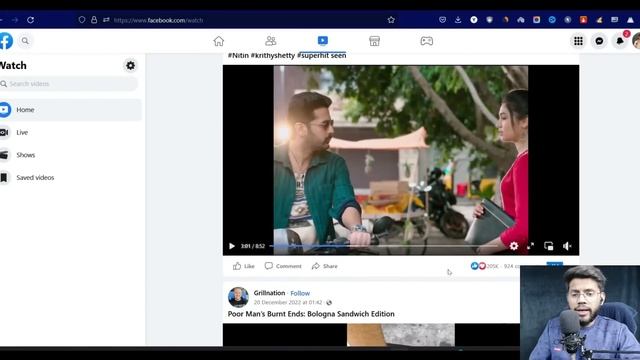Open the Friends icon in top navigation
The height and width of the screenshot is (360, 640).
(271, 41)
